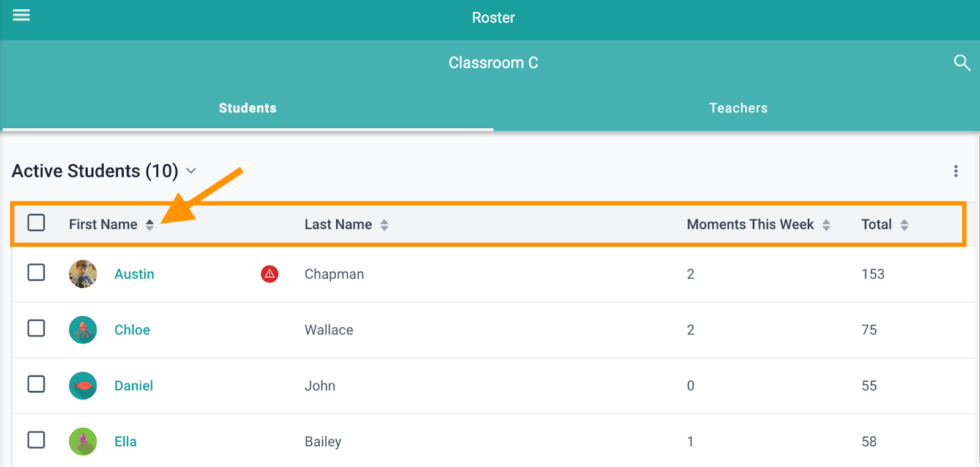Open the three-dot more options menu
This screenshot has width=980, height=467.
[x=956, y=171]
